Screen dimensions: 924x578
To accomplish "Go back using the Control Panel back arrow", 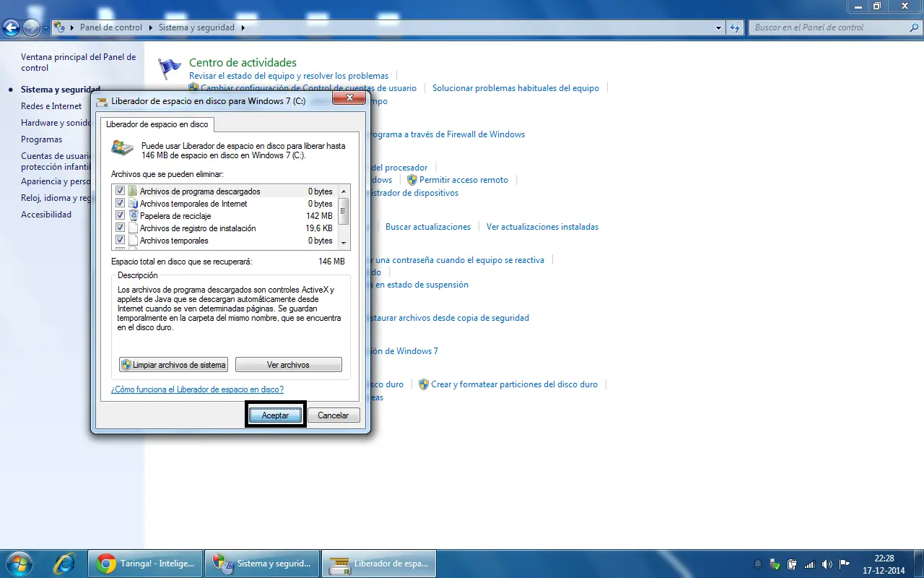I will pos(11,27).
